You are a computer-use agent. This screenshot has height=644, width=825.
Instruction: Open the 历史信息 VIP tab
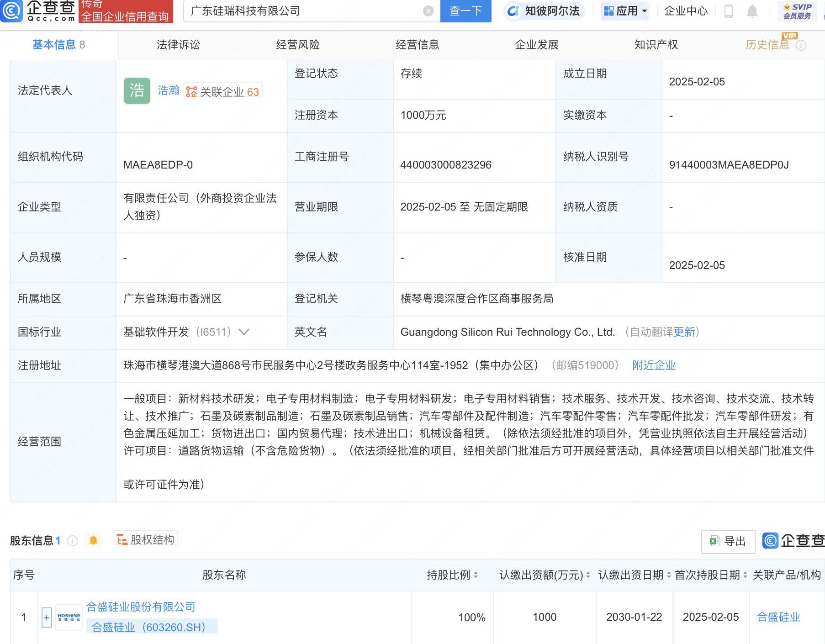point(767,45)
